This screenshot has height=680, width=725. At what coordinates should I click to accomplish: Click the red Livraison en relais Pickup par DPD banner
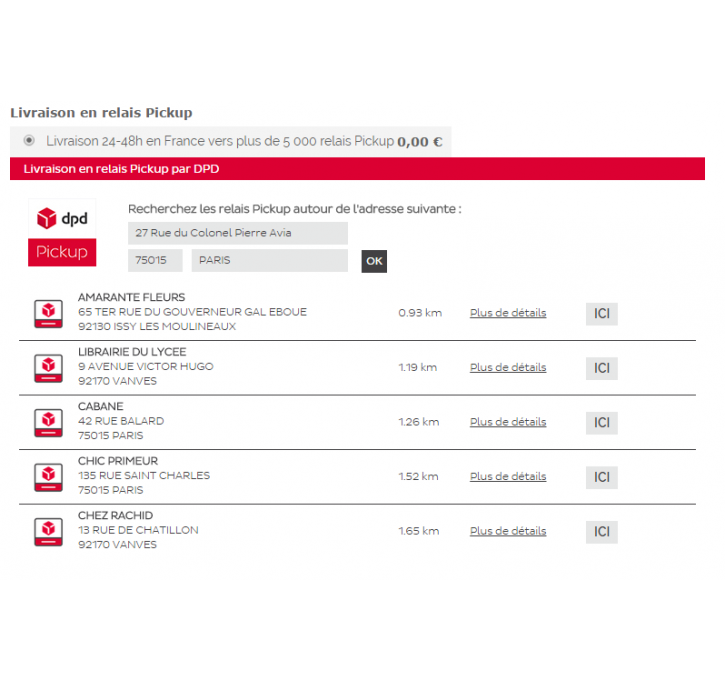pos(357,169)
